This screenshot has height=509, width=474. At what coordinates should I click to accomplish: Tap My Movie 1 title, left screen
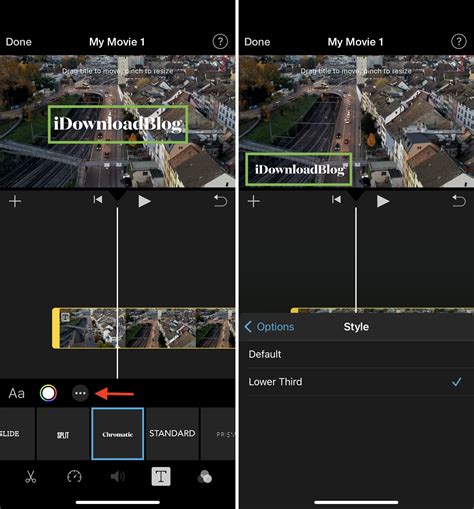pyautogui.click(x=117, y=42)
